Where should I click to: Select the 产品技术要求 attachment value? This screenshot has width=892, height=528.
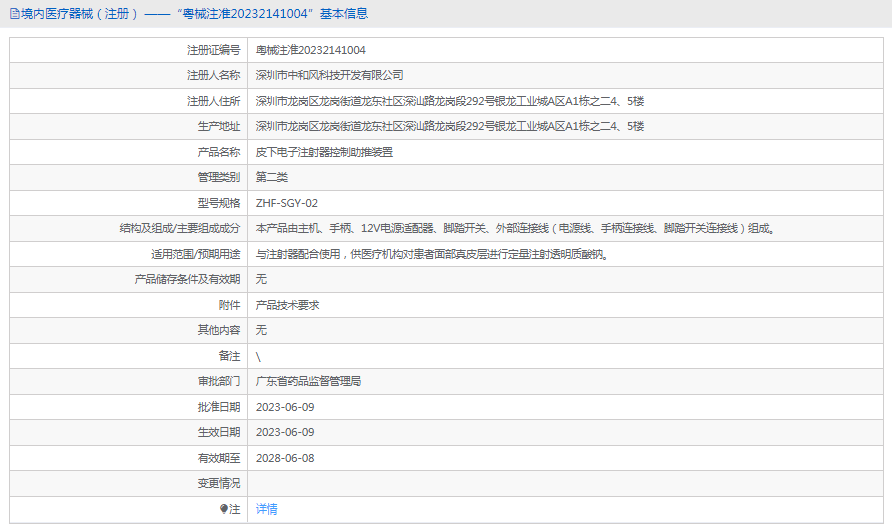point(287,305)
